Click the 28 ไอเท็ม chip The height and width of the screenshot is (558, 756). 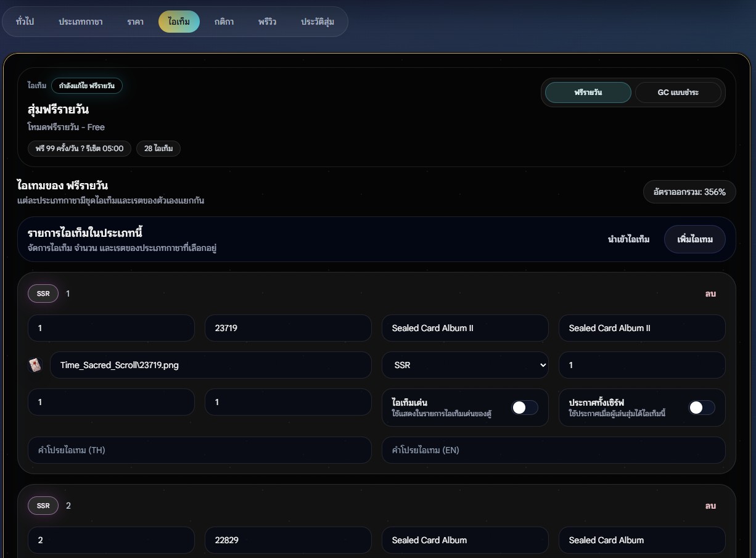click(158, 149)
